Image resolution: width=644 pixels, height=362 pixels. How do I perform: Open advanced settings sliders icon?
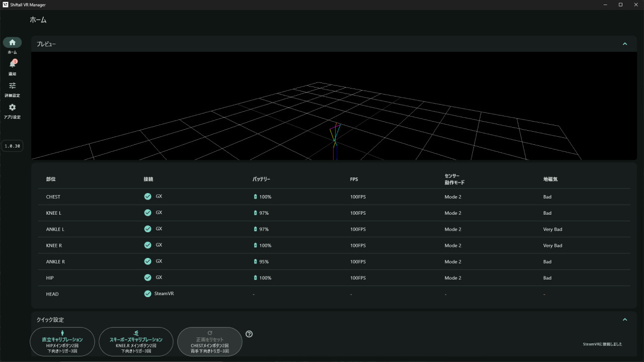12,86
